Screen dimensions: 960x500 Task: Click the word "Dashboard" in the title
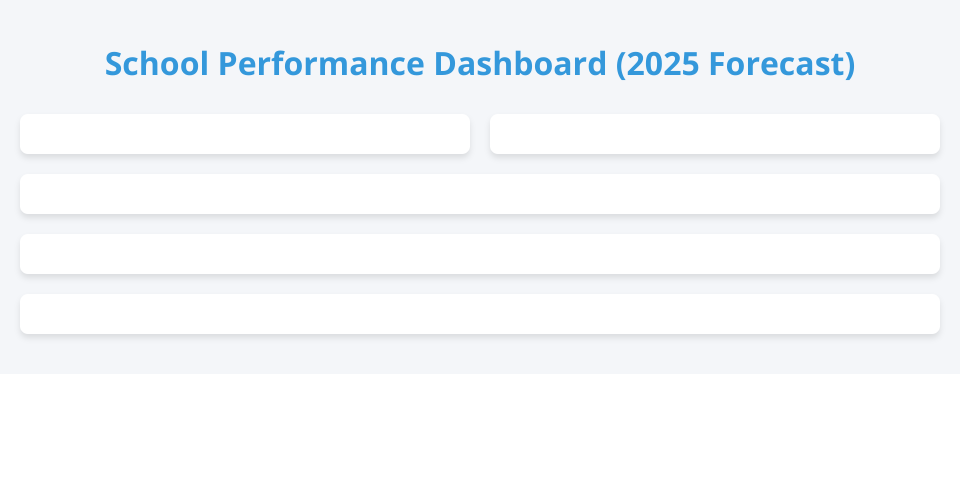[x=520, y=64]
